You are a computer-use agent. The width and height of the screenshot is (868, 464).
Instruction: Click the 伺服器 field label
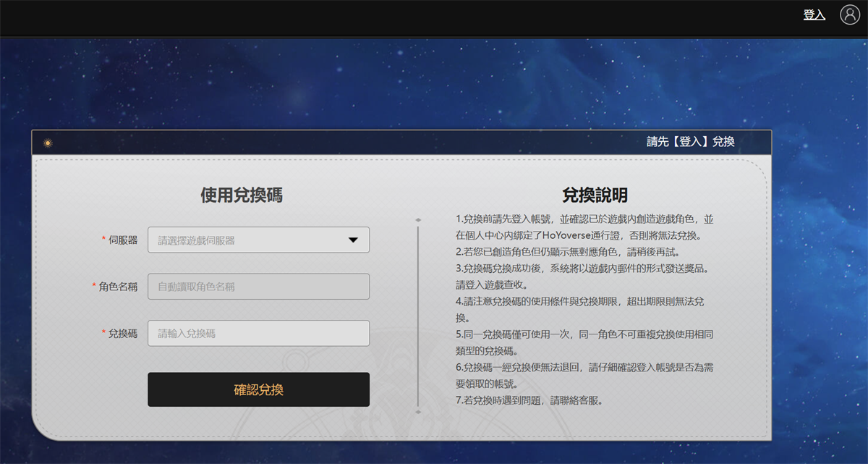[x=123, y=240]
